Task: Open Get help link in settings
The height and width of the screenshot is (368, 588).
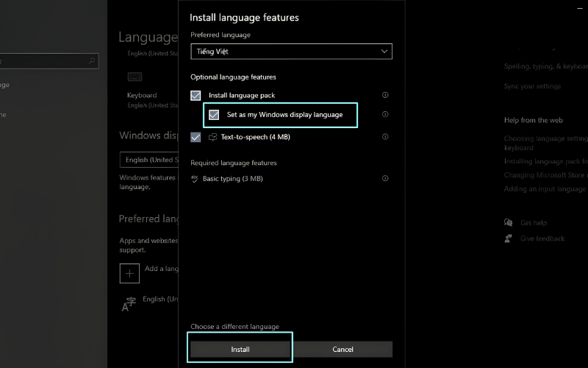Action: tap(534, 223)
